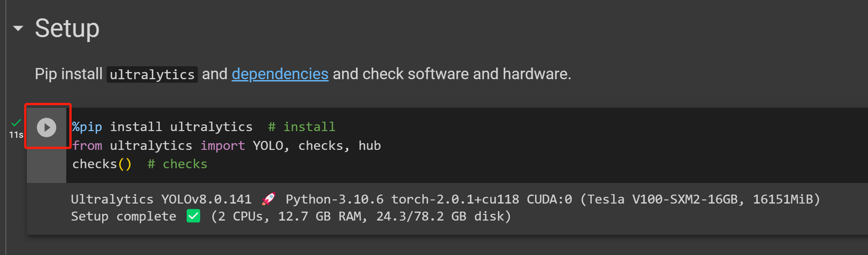Place cursor on the %pip magic command
Image resolution: width=868 pixels, height=255 pixels.
[x=87, y=127]
